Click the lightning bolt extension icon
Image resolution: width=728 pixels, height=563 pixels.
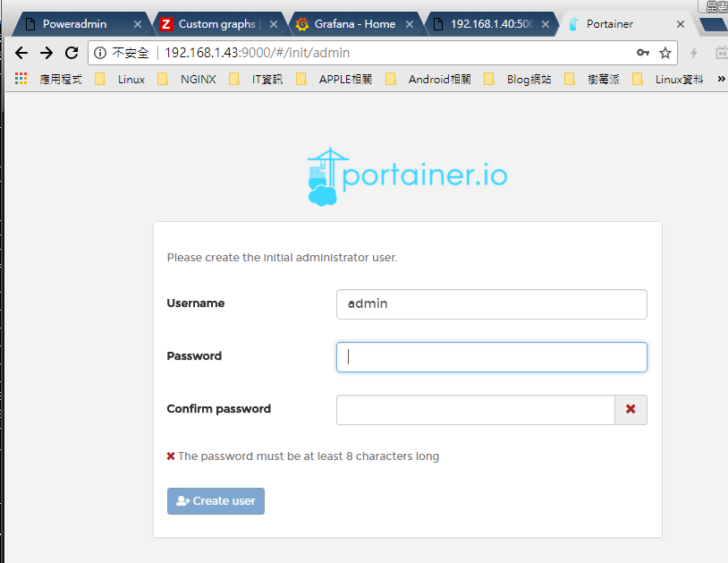coord(694,53)
